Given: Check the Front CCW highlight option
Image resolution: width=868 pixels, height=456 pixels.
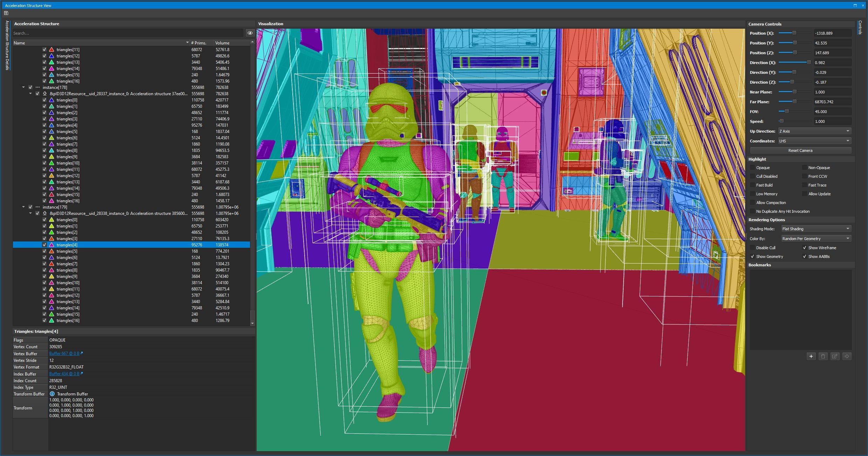Looking at the screenshot, I should coord(805,176).
